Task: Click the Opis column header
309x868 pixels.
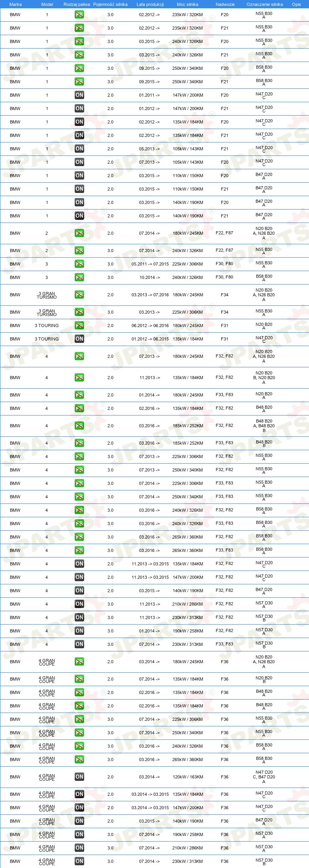Action: [296, 4]
